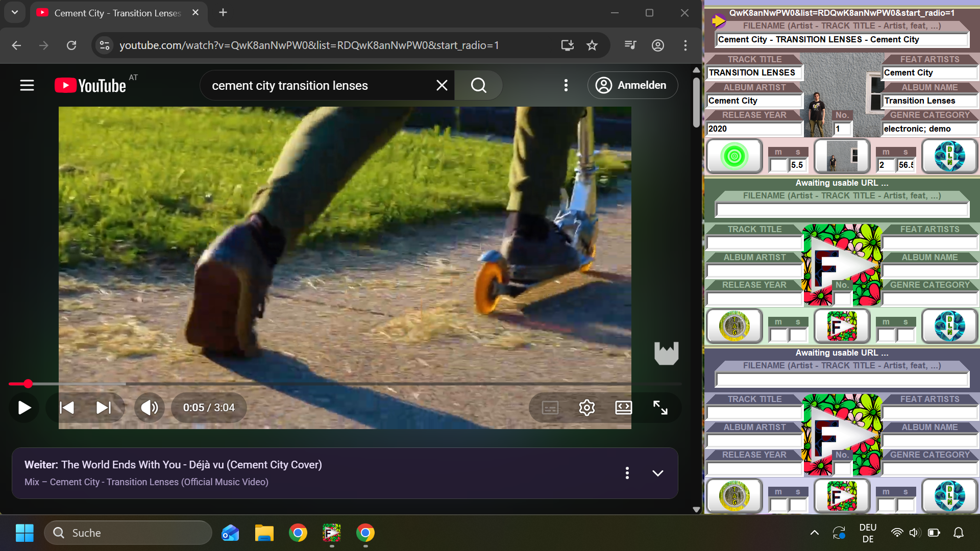Click the green spiral playback icon

[734, 156]
